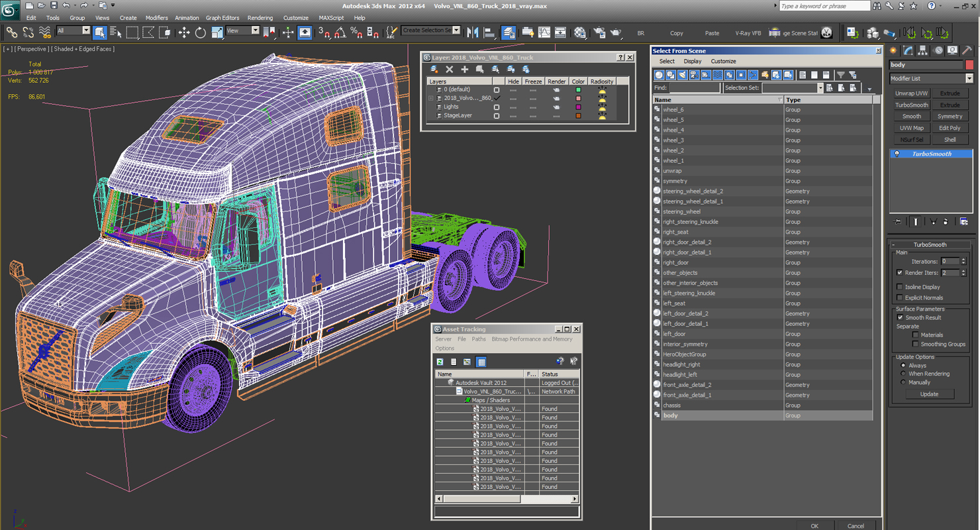
Task: Expand the 2018_Volvo layer row
Action: 431,98
